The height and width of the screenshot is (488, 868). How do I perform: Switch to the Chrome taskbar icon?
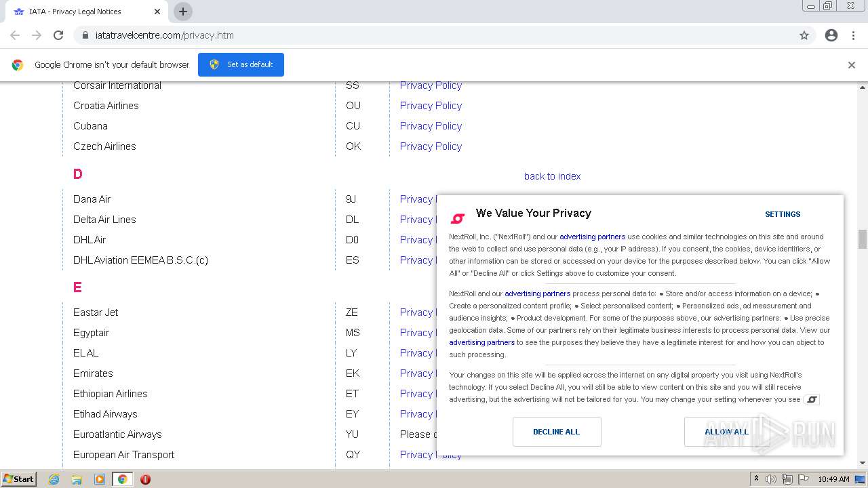coord(122,479)
